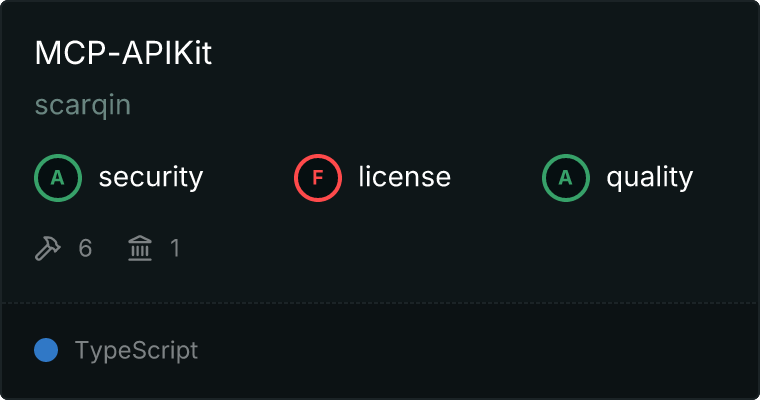Click the bank building resources icon
This screenshot has width=760, height=400.
140,248
